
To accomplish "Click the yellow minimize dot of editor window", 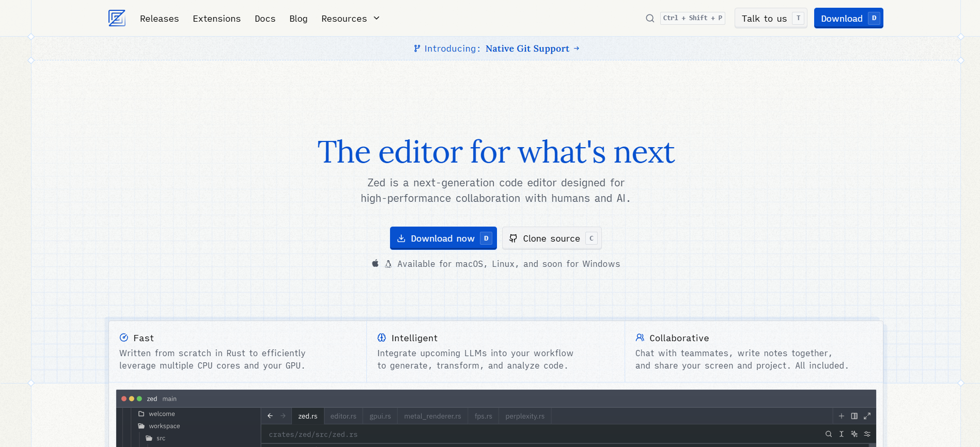I will 132,399.
